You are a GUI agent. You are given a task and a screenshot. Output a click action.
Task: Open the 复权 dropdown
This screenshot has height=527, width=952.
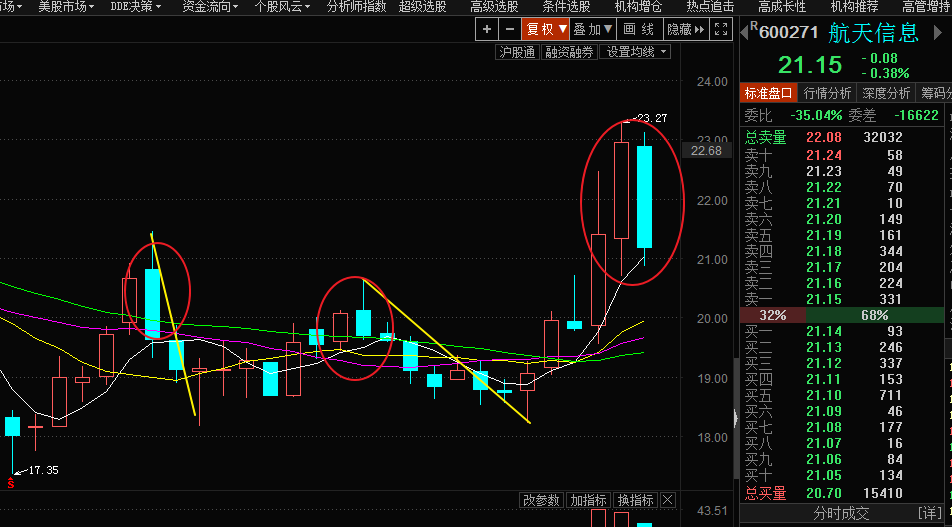(546, 29)
